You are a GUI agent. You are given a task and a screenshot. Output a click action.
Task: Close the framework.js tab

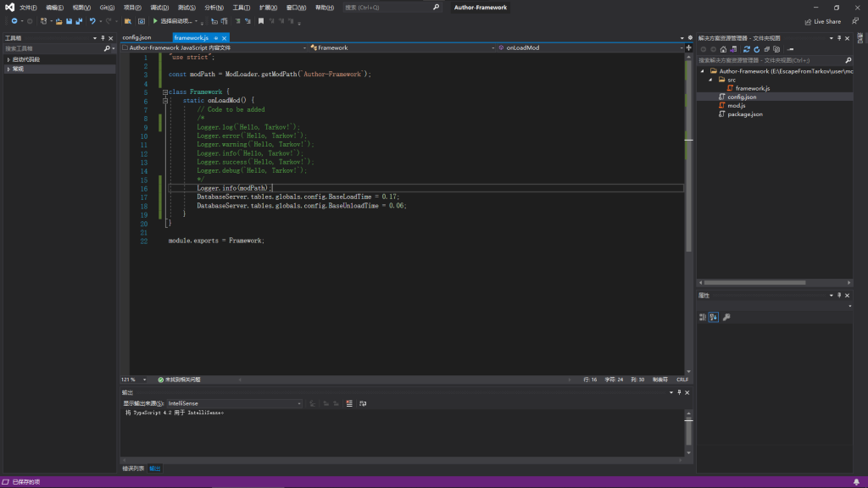[x=224, y=38]
